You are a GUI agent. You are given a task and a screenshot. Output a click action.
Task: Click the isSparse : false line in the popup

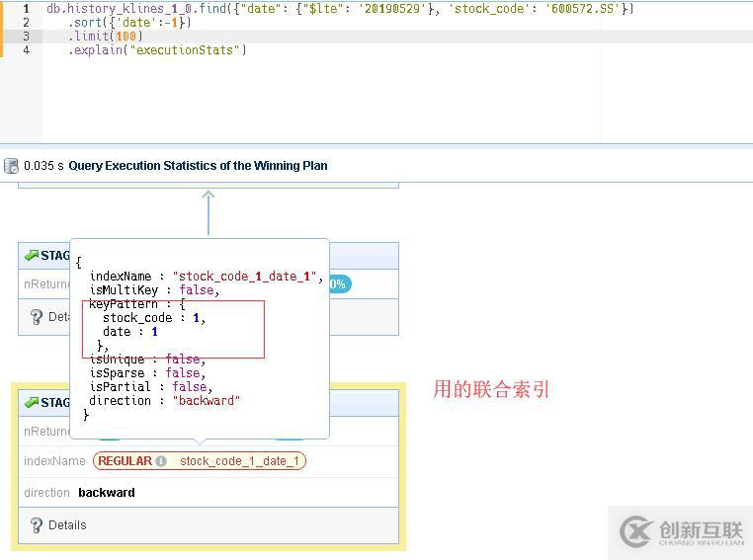(x=148, y=373)
